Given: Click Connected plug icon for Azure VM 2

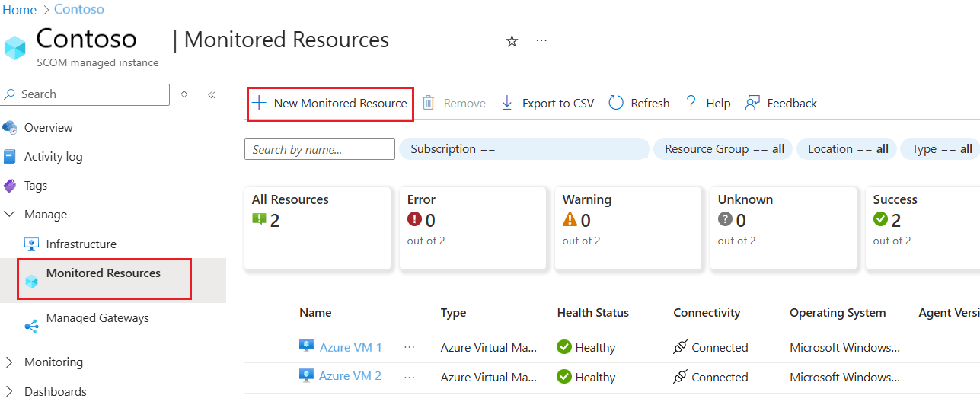Looking at the screenshot, I should click(x=681, y=377).
